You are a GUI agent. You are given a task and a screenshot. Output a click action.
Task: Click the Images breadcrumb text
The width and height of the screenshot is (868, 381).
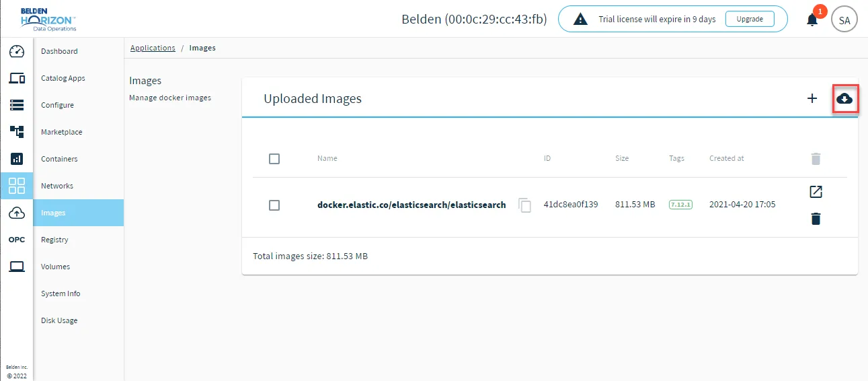202,48
